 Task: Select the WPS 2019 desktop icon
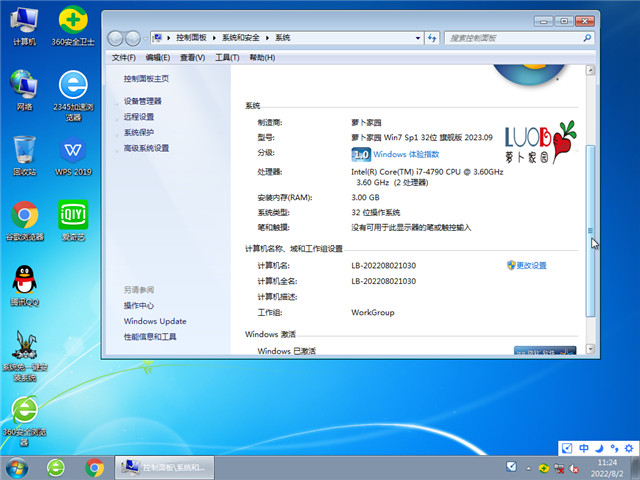(73, 156)
